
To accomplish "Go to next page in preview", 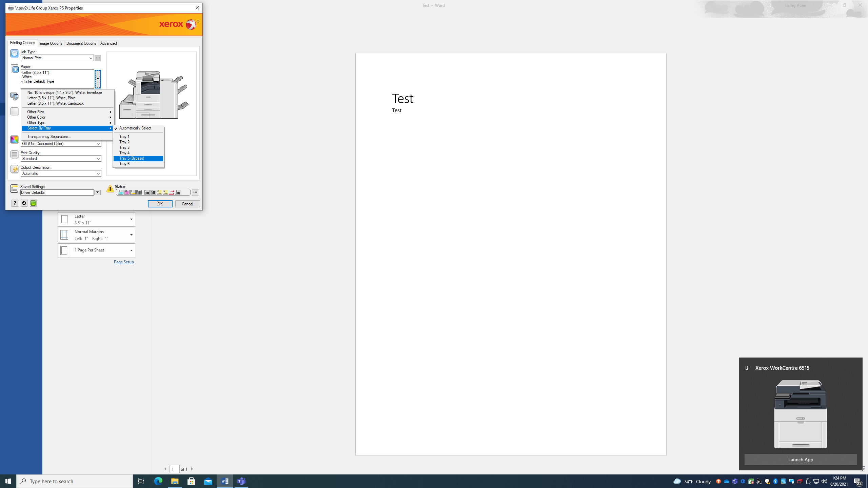I will click(x=192, y=469).
